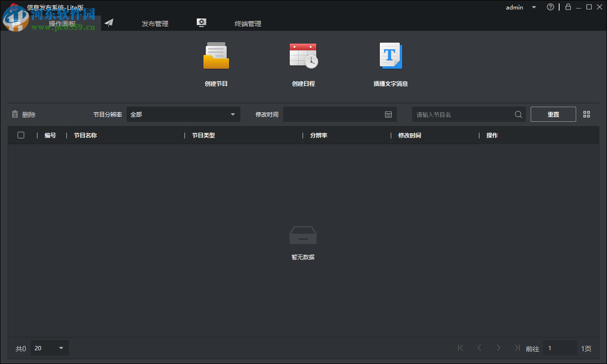
Task: Click the 重置 reset button
Action: [553, 114]
